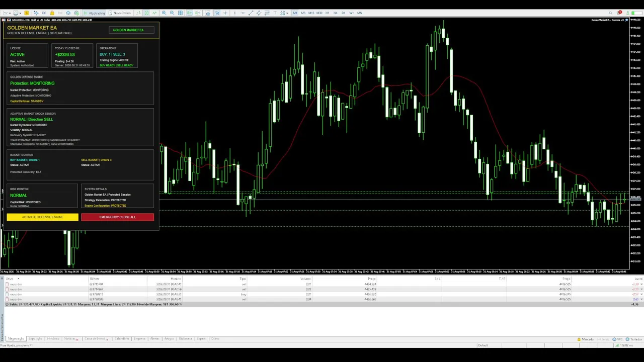Open the Experts tab
This screenshot has width=644, height=362.
[202, 339]
